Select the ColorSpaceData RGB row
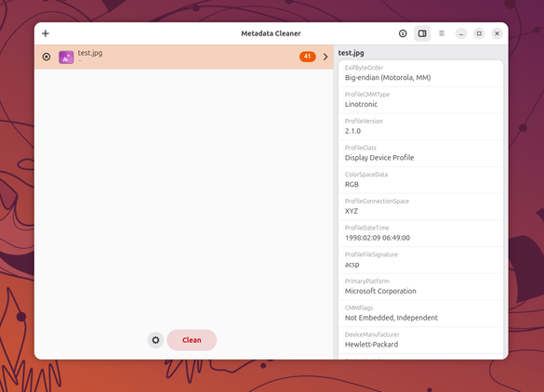The image size is (544, 392). (420, 180)
